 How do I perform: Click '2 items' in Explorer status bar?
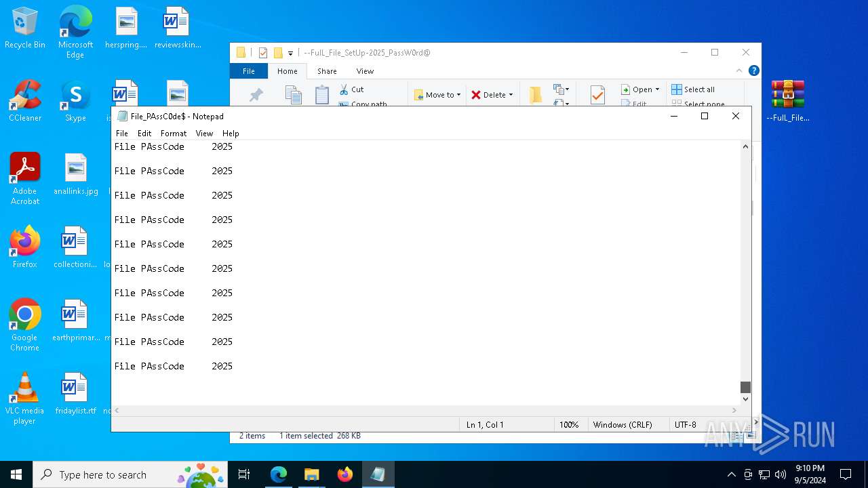[x=252, y=436]
